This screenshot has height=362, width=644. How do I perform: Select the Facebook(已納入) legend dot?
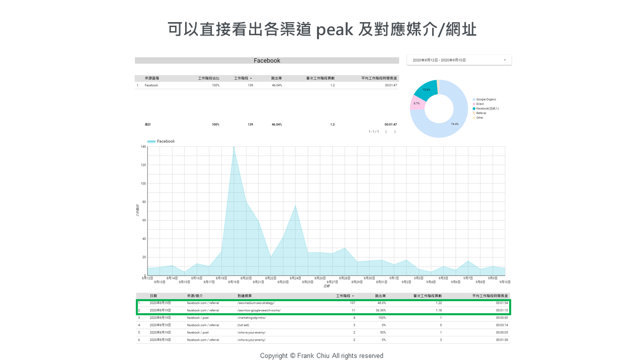(x=474, y=109)
